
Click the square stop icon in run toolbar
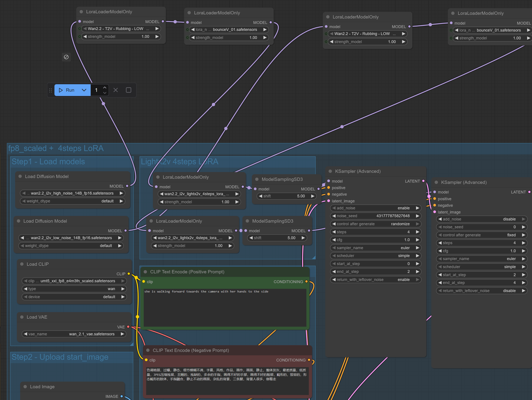pyautogui.click(x=128, y=90)
